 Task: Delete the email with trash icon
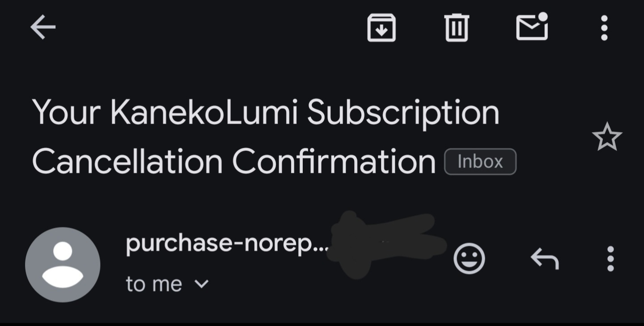pos(457,28)
